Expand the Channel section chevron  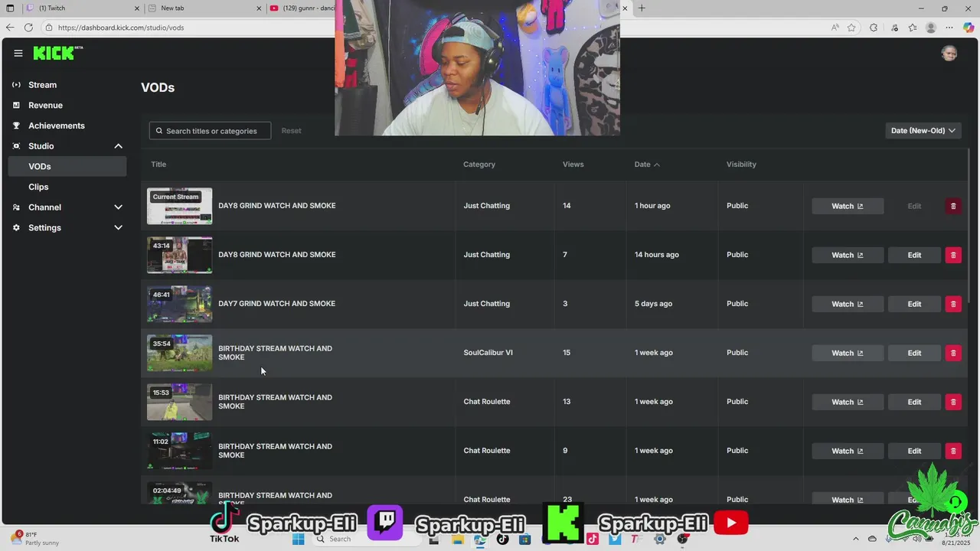118,207
